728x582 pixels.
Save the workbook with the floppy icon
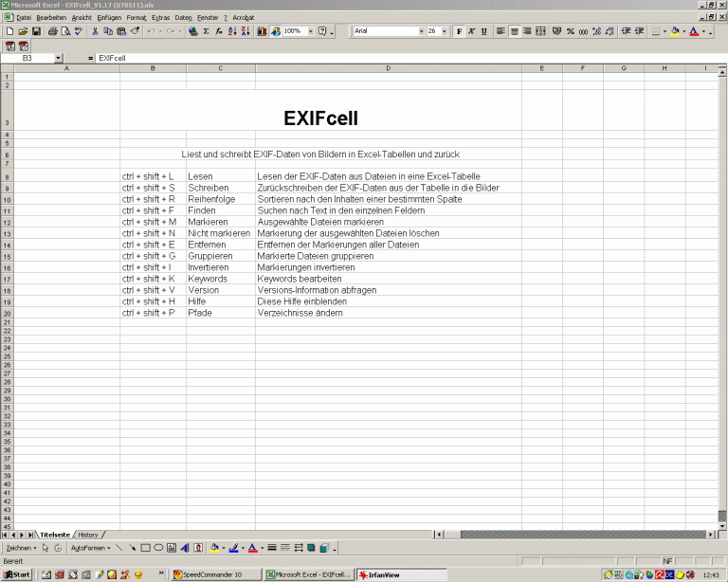(x=36, y=31)
